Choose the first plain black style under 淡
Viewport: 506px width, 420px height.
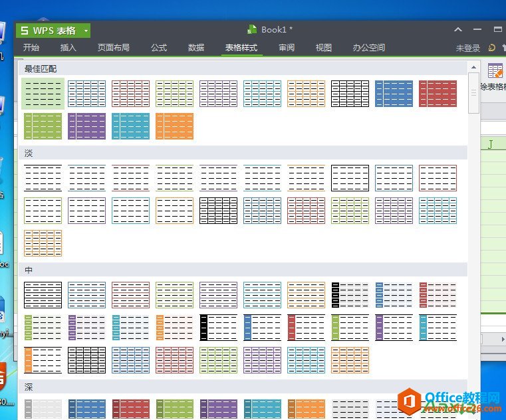43,178
